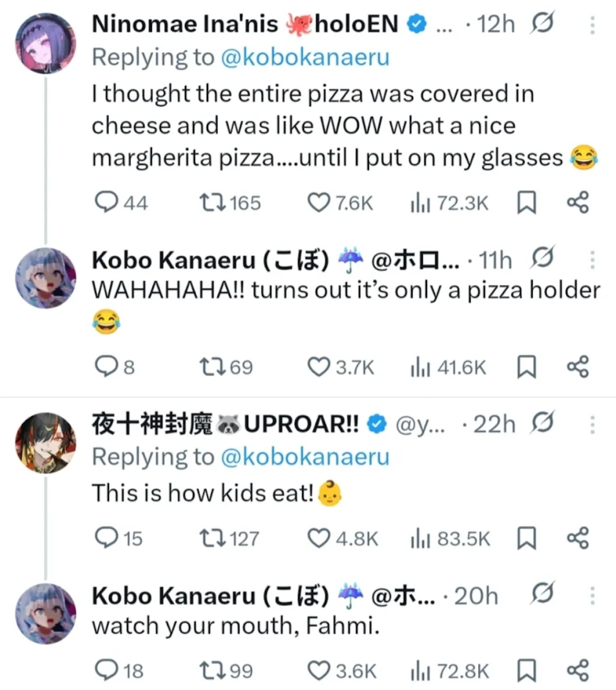Like the "This is how kids eat!" tweet
This screenshot has height=690, width=616.
(x=318, y=539)
